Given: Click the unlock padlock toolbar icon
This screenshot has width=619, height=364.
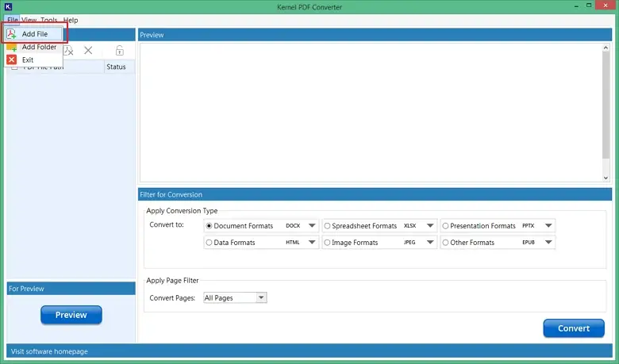Looking at the screenshot, I should click(x=120, y=50).
